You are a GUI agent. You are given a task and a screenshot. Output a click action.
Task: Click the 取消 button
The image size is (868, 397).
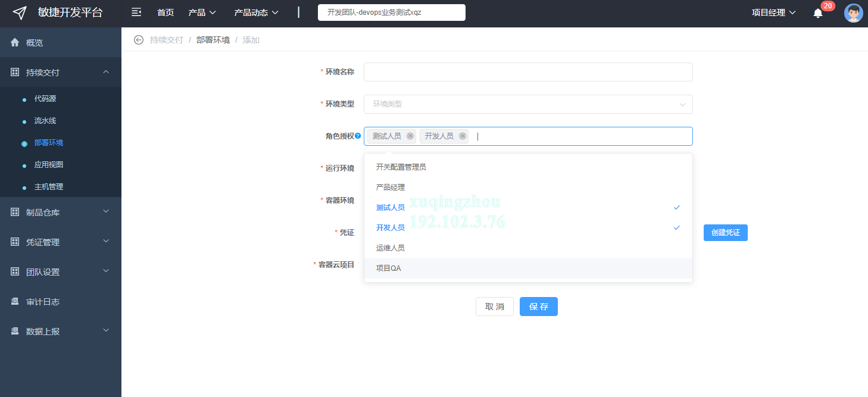coord(495,307)
